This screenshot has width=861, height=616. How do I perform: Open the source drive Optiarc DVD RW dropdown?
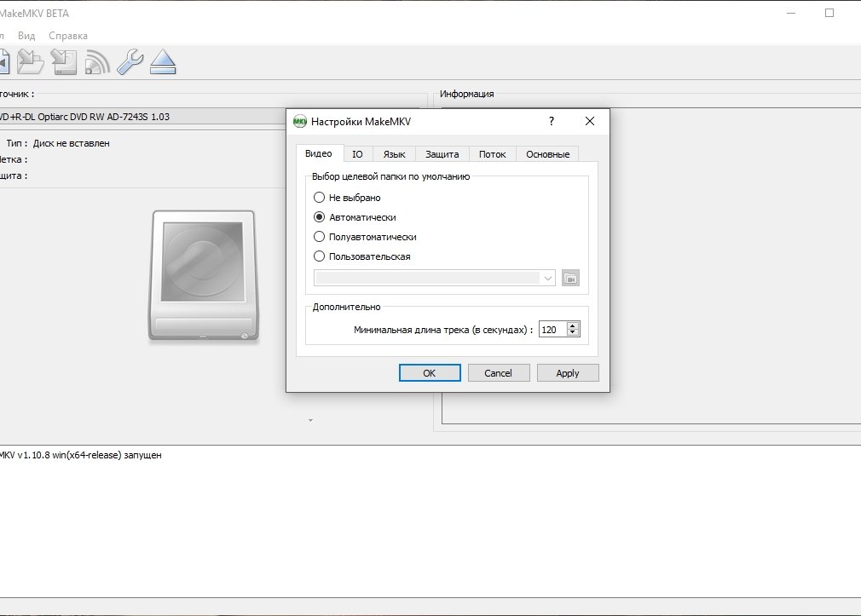click(142, 117)
